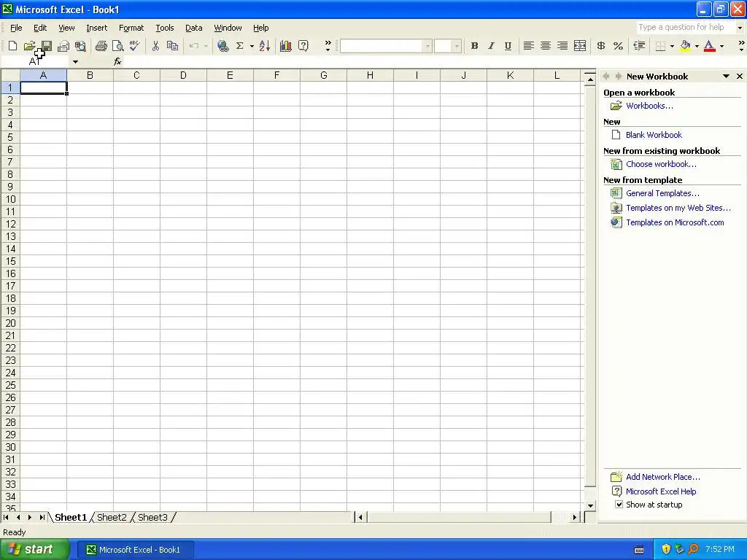Click the Merge and Center icon
Viewport: 747px width, 560px height.
580,46
